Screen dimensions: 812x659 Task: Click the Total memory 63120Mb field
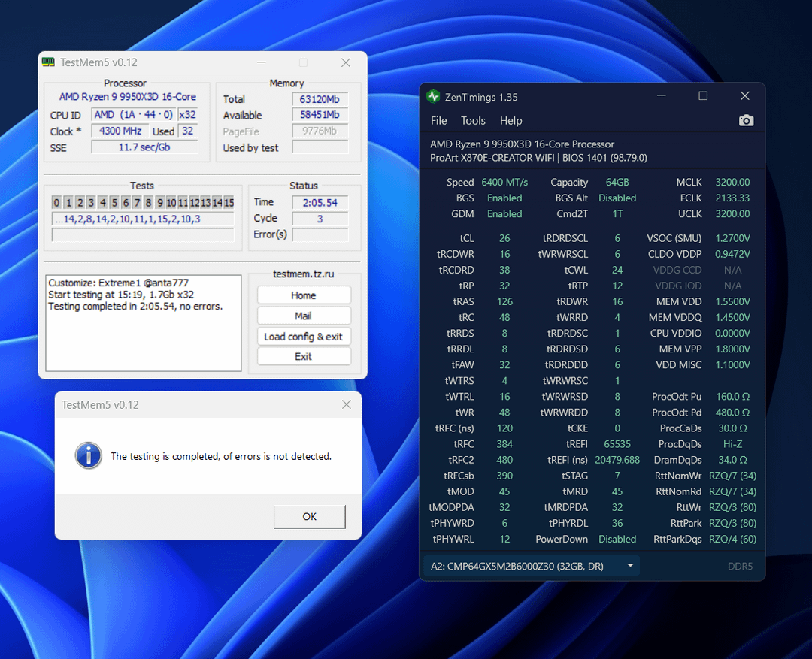[320, 99]
